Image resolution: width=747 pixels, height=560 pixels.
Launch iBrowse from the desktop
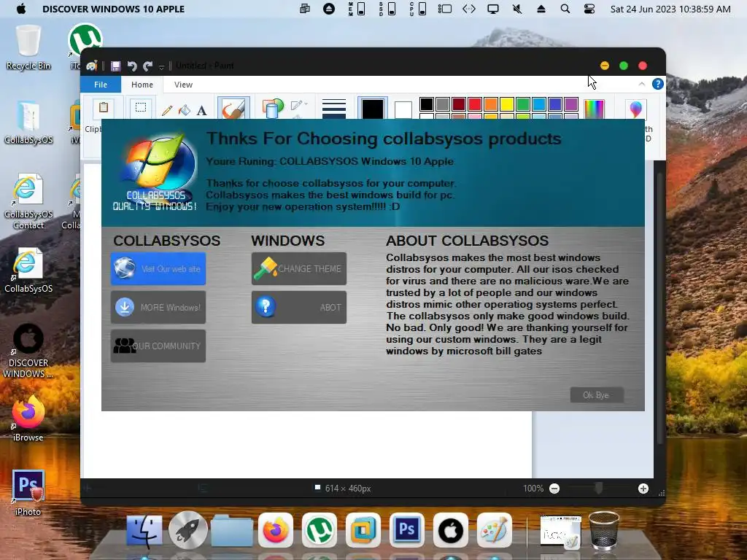tap(28, 419)
